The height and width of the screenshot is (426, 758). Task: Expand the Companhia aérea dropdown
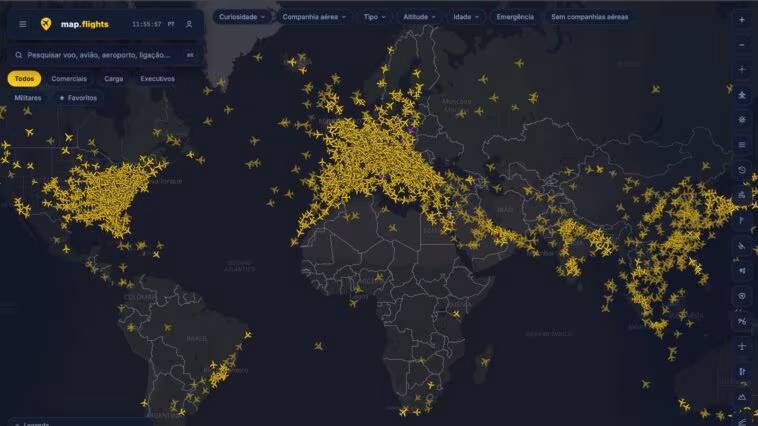point(314,17)
